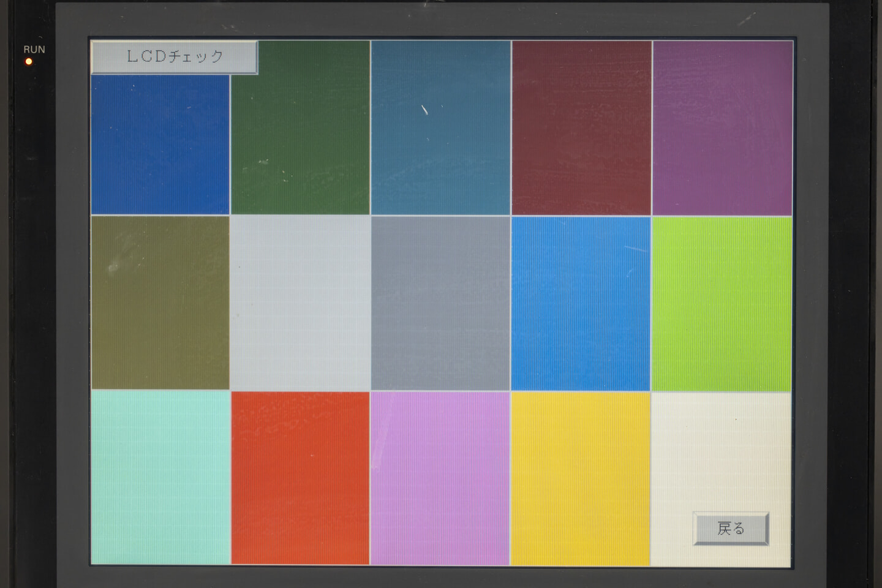Screen dimensions: 882x588
Task: Choose the pale aqua mint swatch
Action: click(160, 477)
